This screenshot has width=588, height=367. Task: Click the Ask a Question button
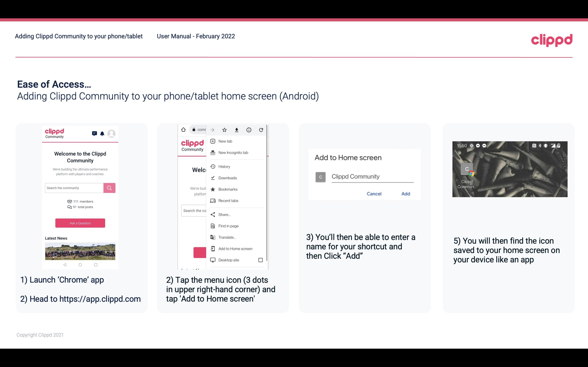80,223
